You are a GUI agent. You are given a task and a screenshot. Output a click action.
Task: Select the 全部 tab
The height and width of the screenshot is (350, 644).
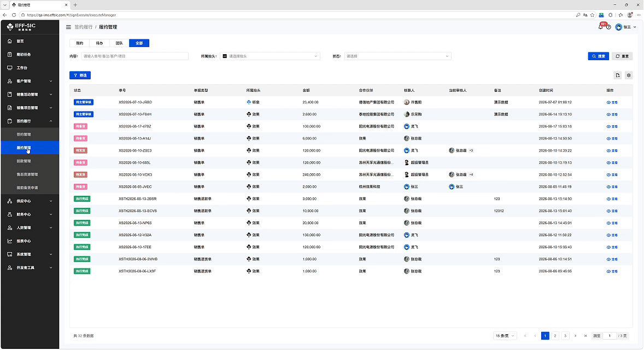pos(139,43)
